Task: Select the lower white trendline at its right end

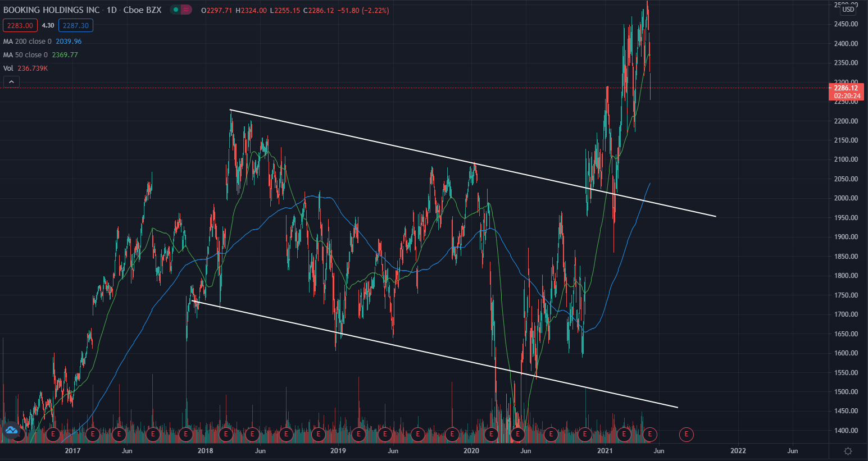Action: pos(675,407)
